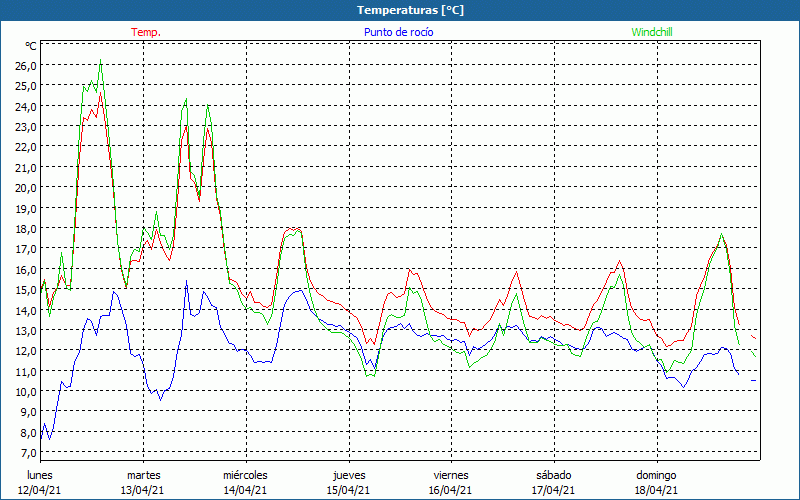
Task: Click the 23,0 value on the temperature axis
Action: (x=26, y=127)
